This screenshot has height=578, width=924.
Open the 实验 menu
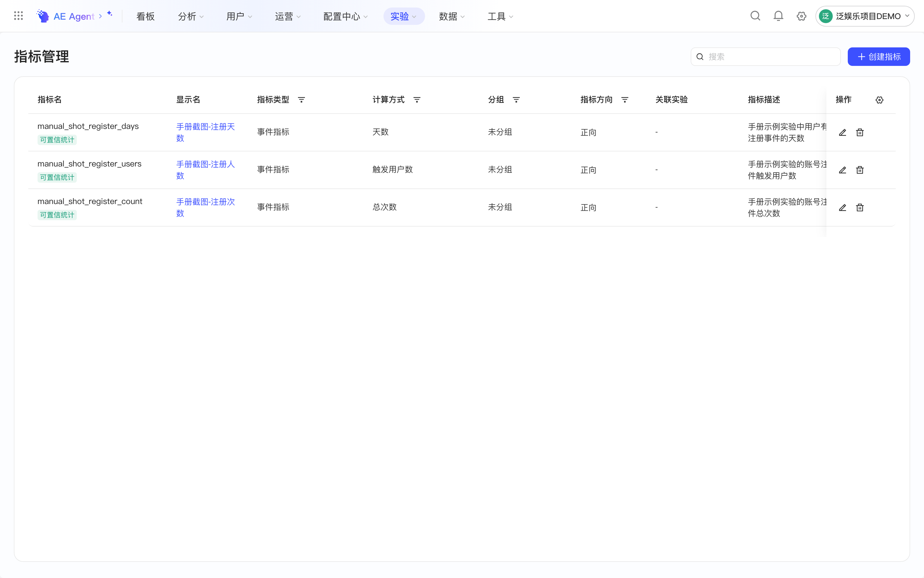[x=404, y=16]
